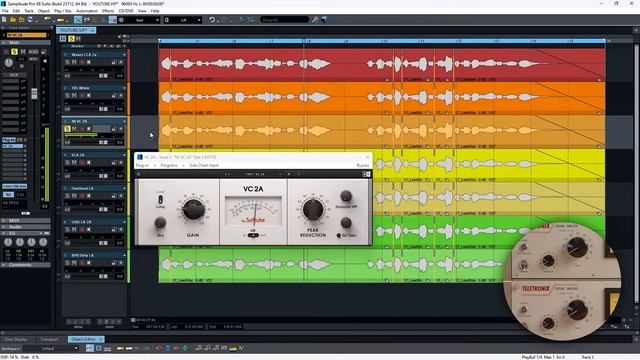Toggle Mute on Overloud LA track
640x360 pixels.
point(74,196)
